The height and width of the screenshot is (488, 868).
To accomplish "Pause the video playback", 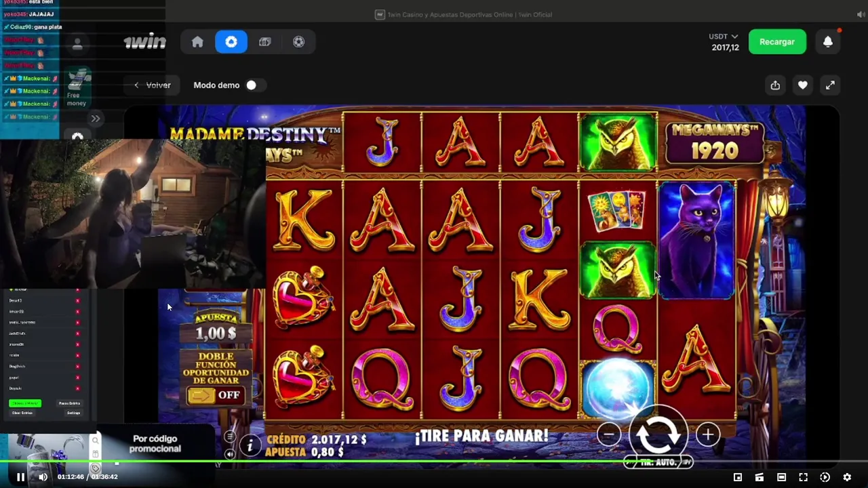I will [20, 477].
